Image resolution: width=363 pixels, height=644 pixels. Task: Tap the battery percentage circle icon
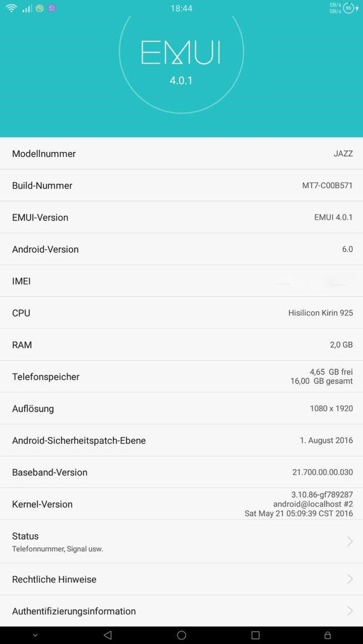349,8
